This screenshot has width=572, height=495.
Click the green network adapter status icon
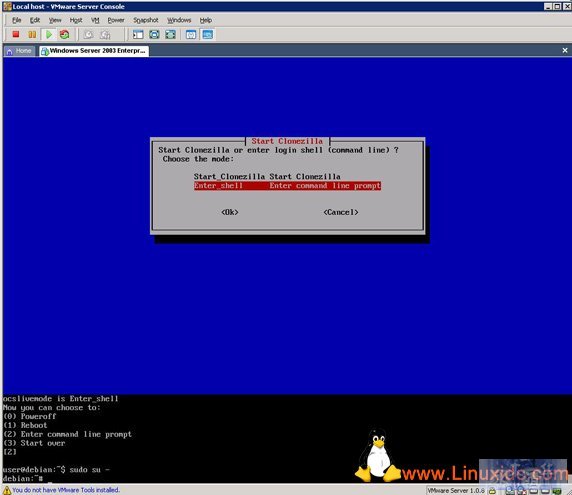[557, 491]
